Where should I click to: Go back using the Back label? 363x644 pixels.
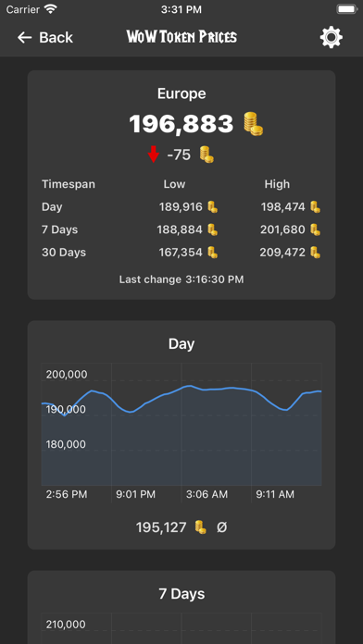[x=56, y=38]
